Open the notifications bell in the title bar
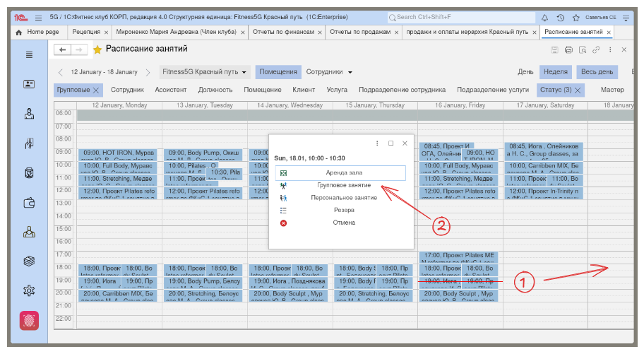The width and height of the screenshot is (644, 354). click(544, 17)
